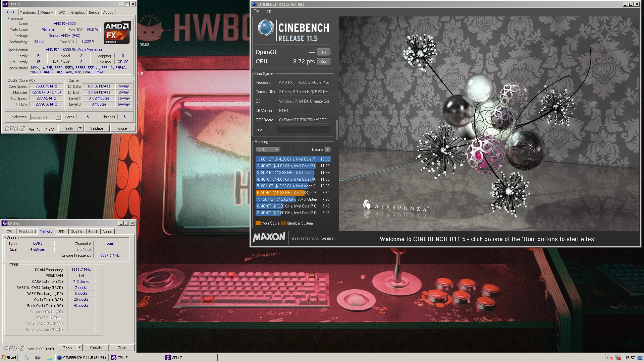This screenshot has height=362, width=644.
Task: Click the CPU-Z title bar icon, Memory window
Action: coord(4,223)
